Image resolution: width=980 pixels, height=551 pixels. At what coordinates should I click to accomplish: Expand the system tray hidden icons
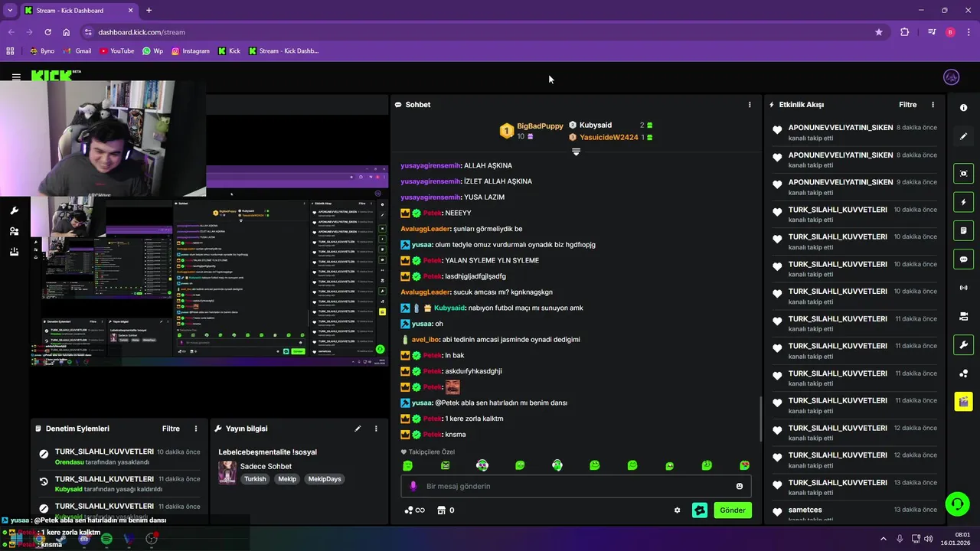click(883, 539)
